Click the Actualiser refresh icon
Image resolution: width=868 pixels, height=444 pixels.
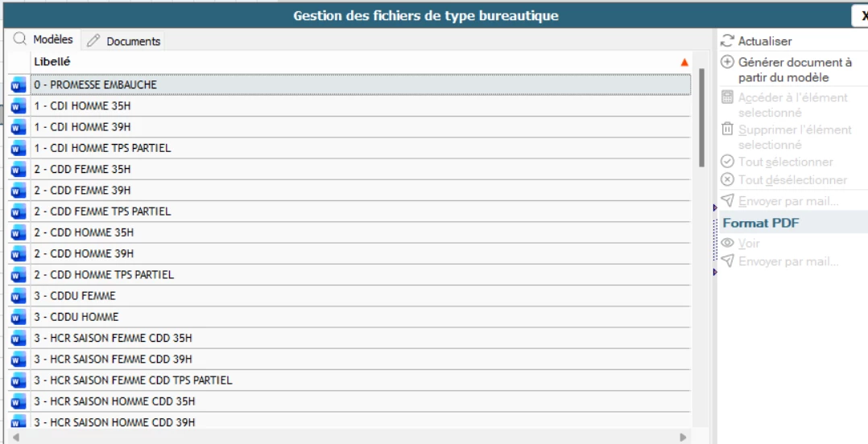click(727, 41)
